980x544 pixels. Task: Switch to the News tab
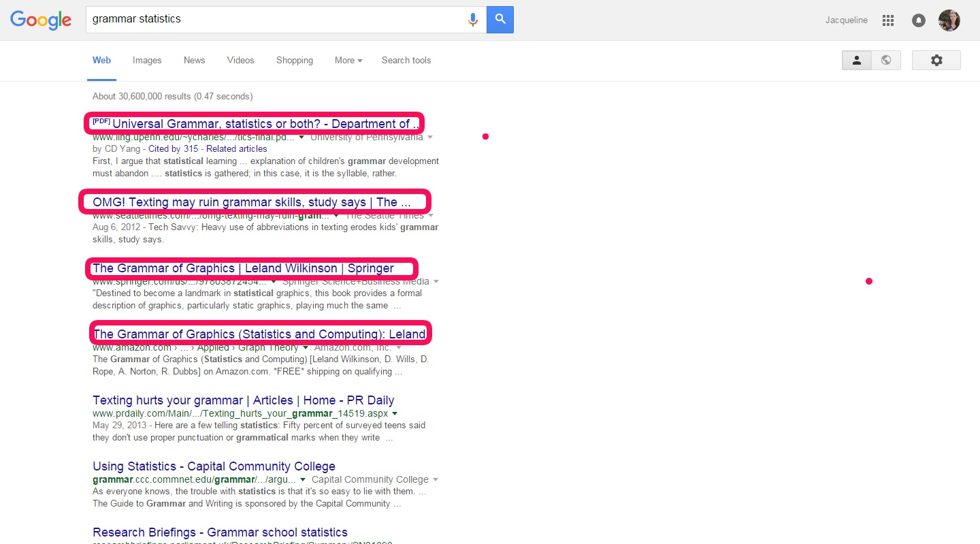[194, 61]
